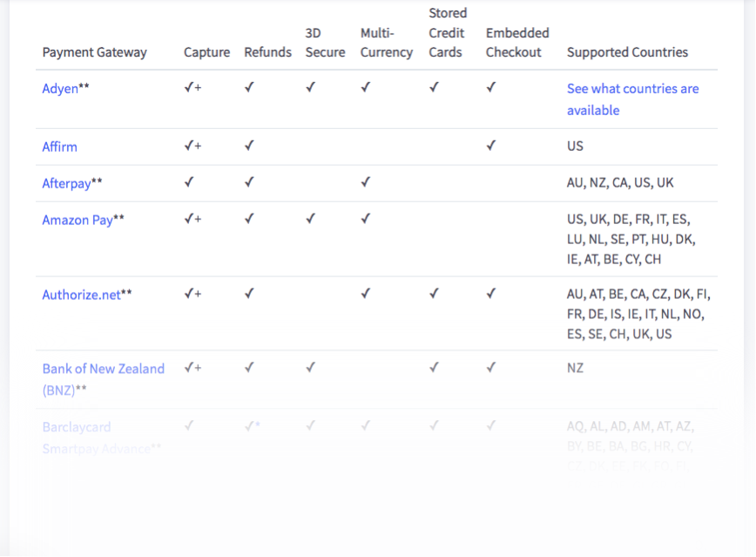Click the Amazon Pay Multi-Currency checkmark
This screenshot has height=557, width=756.
(366, 219)
